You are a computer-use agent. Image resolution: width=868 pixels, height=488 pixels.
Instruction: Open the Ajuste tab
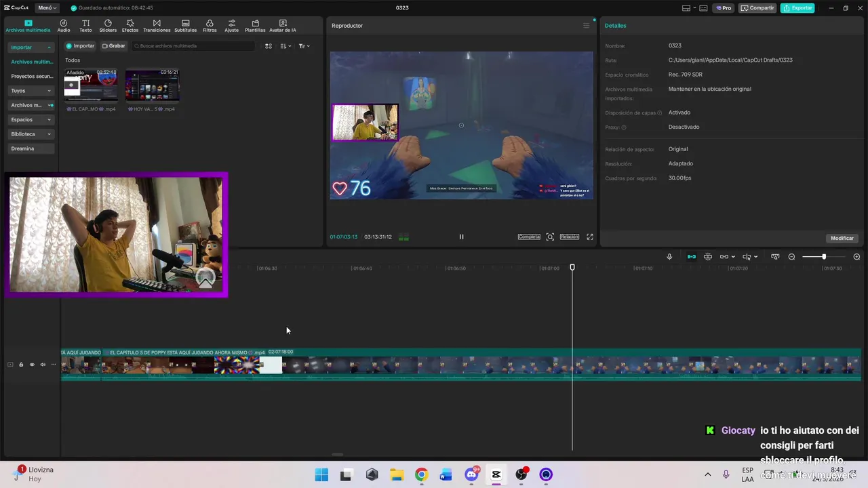point(232,26)
